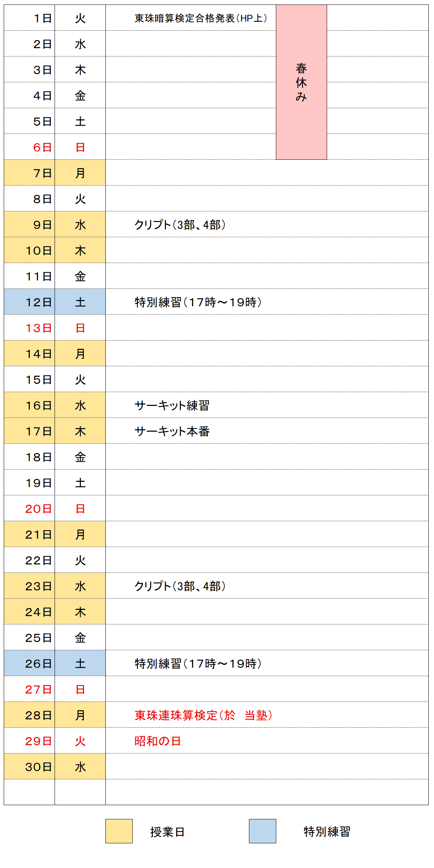
Task: Select the 30日 date cell
Action: pyautogui.click(x=30, y=767)
